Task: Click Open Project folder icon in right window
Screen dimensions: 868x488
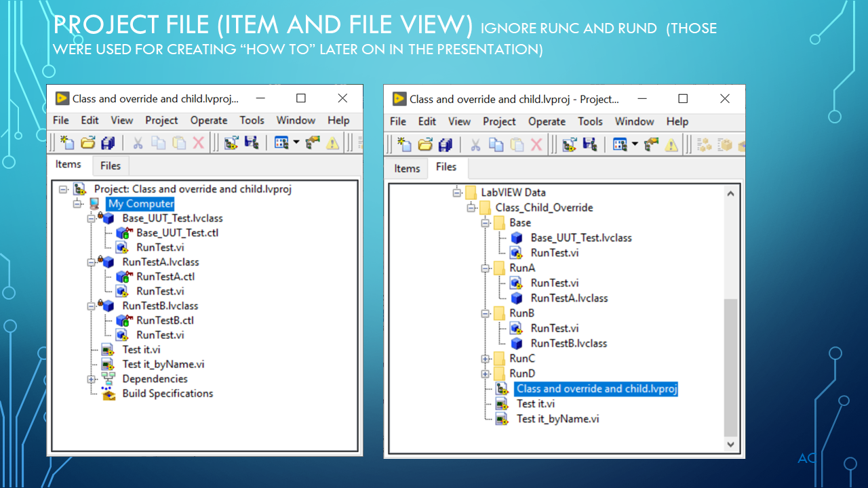Action: [x=425, y=144]
